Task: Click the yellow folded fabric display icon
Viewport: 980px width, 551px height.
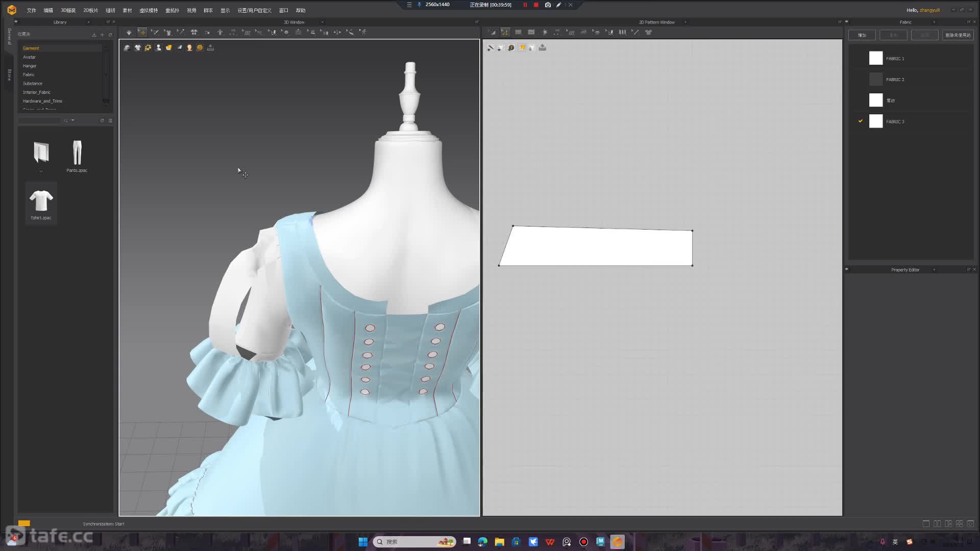Action: 168,47
